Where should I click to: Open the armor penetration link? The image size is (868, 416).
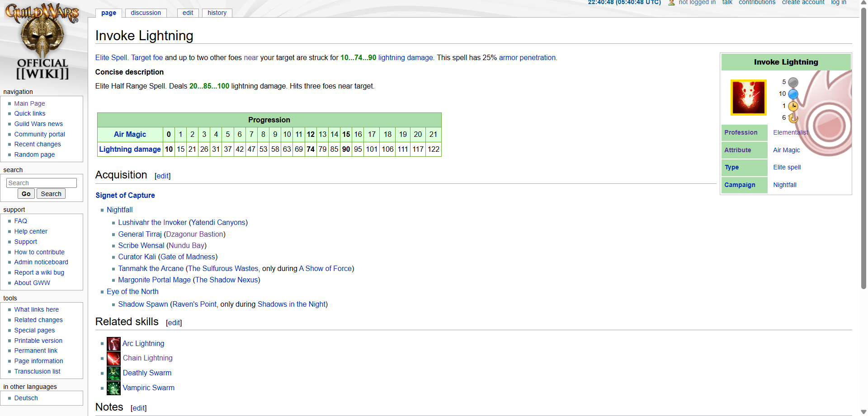(527, 58)
